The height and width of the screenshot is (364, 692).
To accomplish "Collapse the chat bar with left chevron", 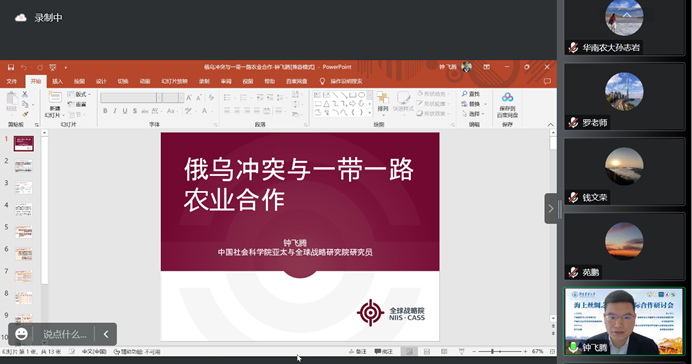I will pyautogui.click(x=106, y=334).
